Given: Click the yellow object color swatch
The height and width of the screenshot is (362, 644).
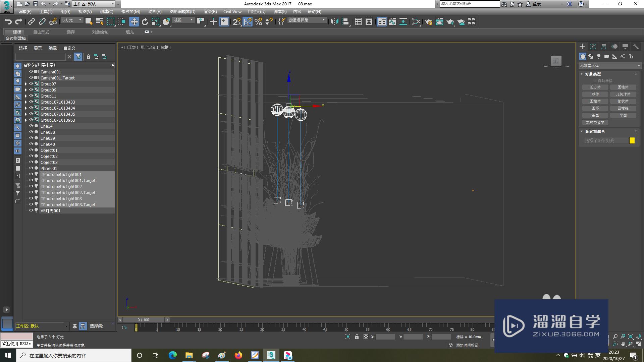Looking at the screenshot, I should click(632, 140).
